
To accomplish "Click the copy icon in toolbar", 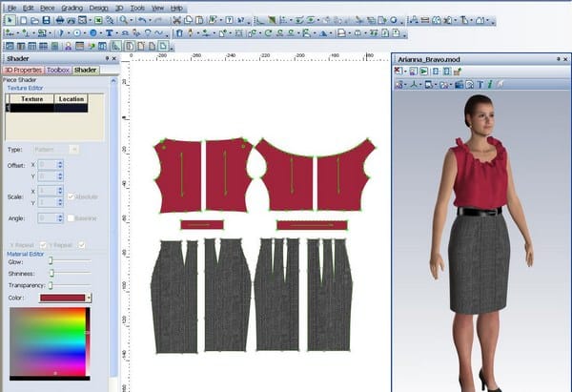I will coord(188,20).
